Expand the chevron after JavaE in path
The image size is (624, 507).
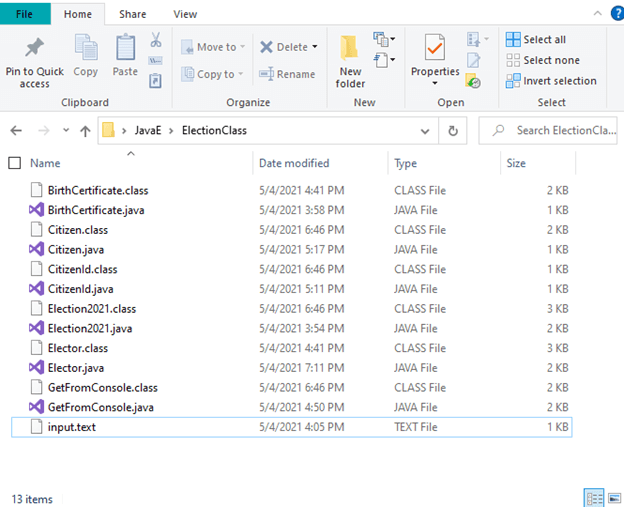(x=171, y=131)
